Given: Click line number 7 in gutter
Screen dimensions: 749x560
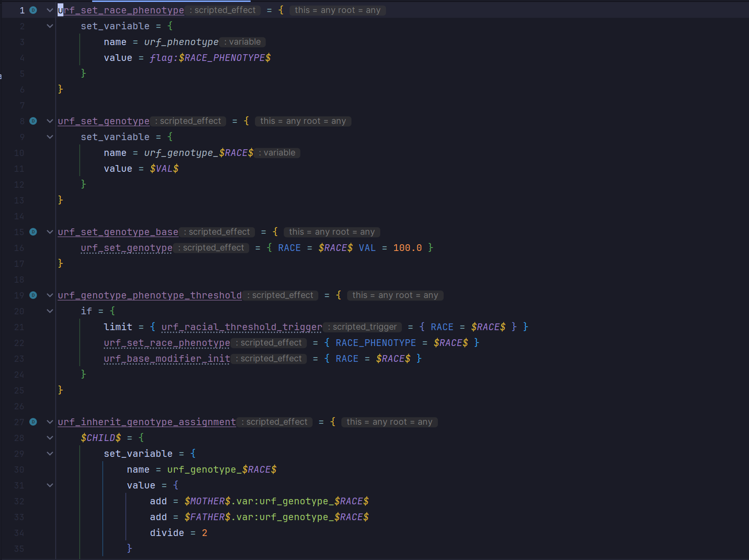Looking at the screenshot, I should (x=22, y=105).
